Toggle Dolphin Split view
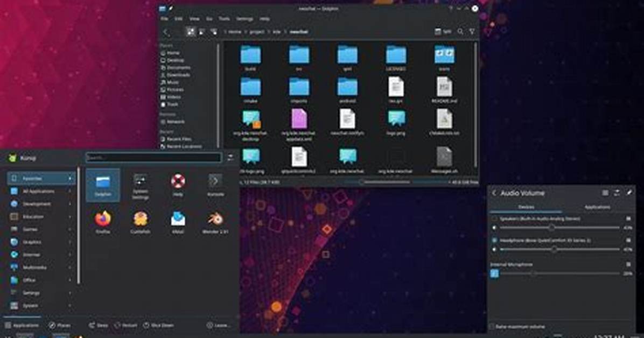644x338 pixels. click(x=443, y=32)
